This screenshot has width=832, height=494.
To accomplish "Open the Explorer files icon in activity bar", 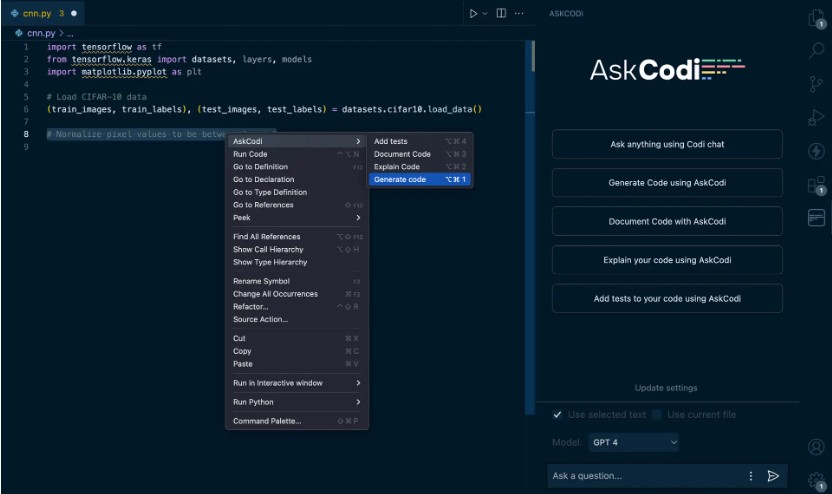I will click(816, 19).
